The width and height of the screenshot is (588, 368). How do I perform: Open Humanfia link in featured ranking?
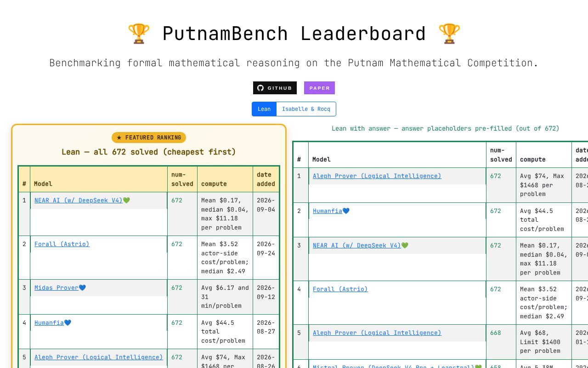(49, 322)
